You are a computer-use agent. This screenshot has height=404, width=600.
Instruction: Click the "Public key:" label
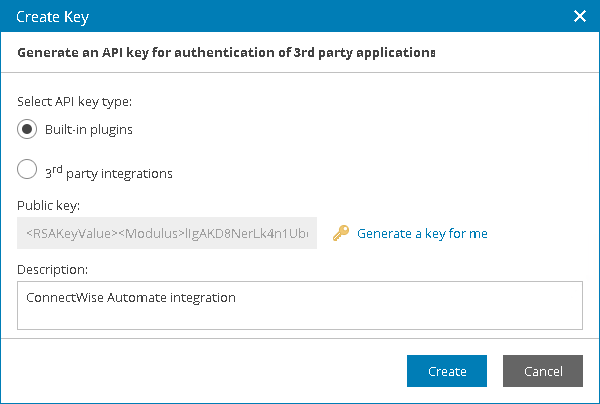tap(49, 206)
